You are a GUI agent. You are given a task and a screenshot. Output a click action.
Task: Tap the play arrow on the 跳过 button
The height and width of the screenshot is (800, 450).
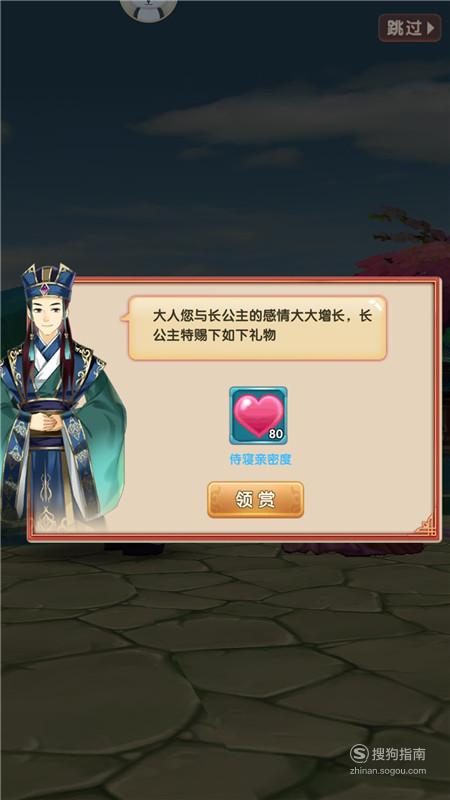(x=431, y=28)
